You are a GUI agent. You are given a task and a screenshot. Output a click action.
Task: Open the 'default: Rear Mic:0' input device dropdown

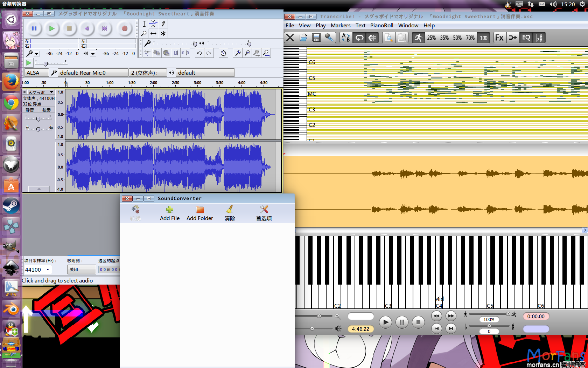point(93,73)
